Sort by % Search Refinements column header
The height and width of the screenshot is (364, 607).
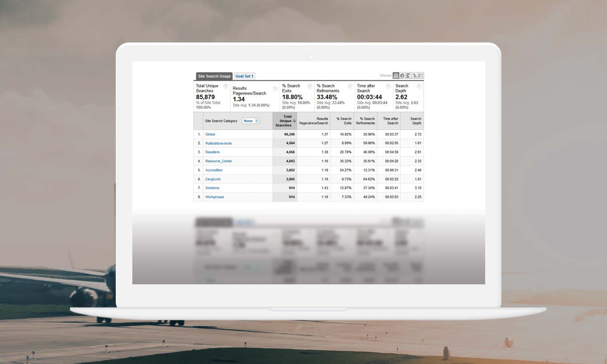click(x=365, y=121)
